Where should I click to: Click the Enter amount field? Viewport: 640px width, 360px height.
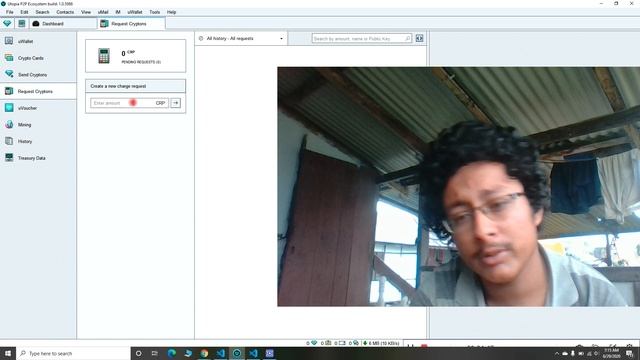[129, 103]
